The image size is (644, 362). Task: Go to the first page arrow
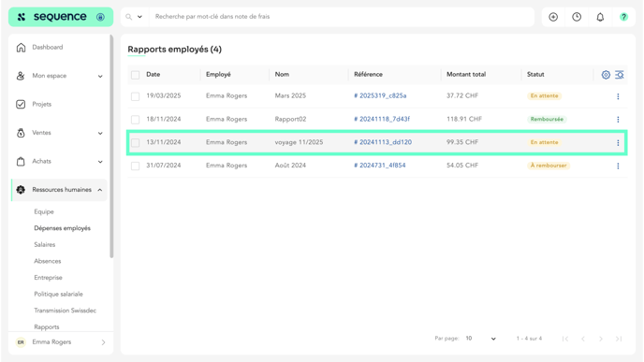pyautogui.click(x=565, y=339)
